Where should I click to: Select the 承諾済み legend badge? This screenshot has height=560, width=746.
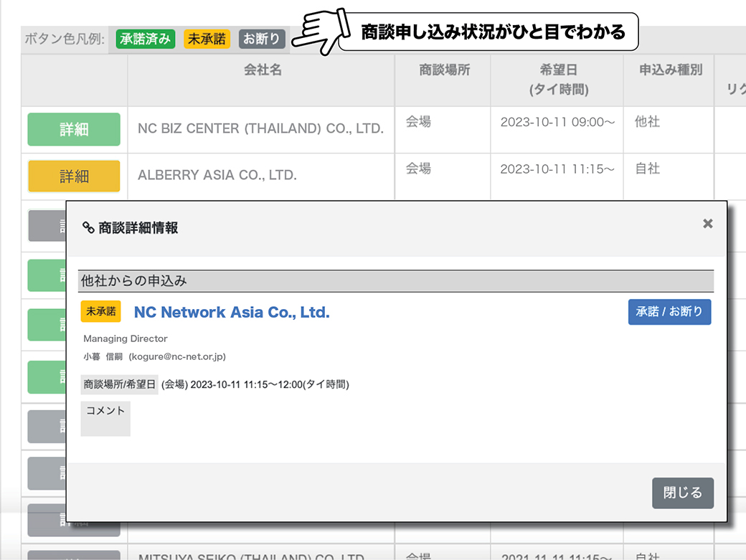click(146, 39)
